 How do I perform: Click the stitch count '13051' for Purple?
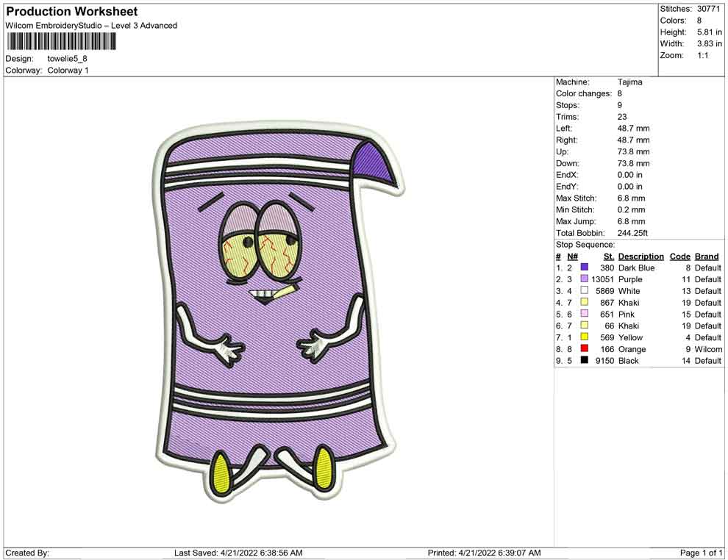point(603,279)
